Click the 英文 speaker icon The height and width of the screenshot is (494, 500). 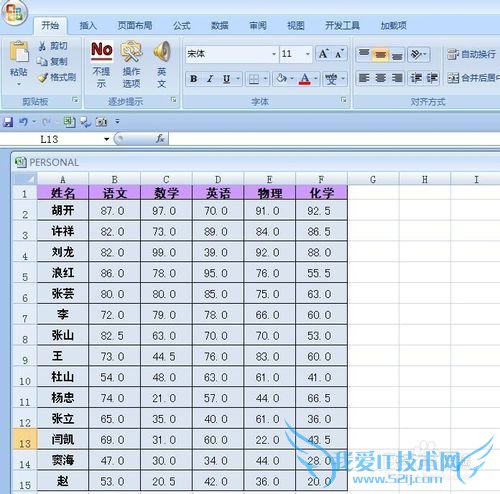(x=162, y=51)
